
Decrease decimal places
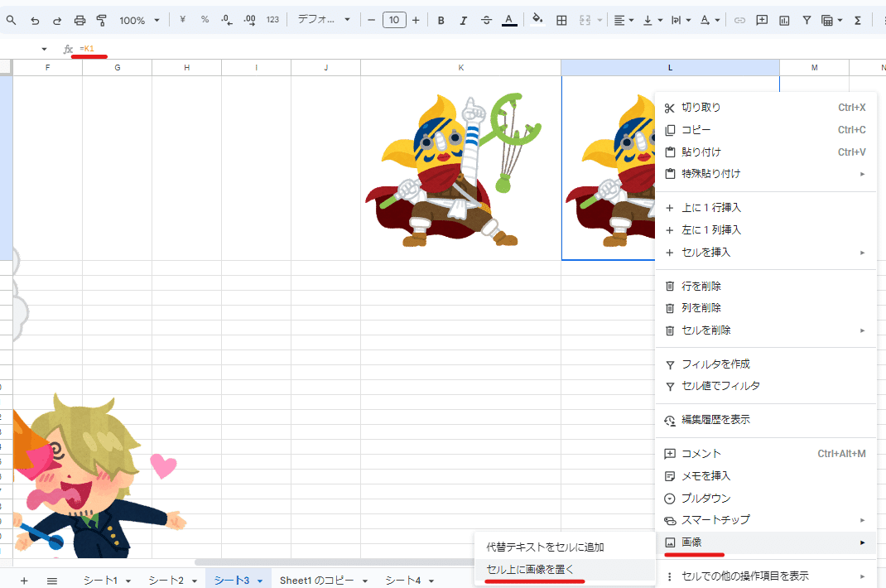[x=227, y=20]
